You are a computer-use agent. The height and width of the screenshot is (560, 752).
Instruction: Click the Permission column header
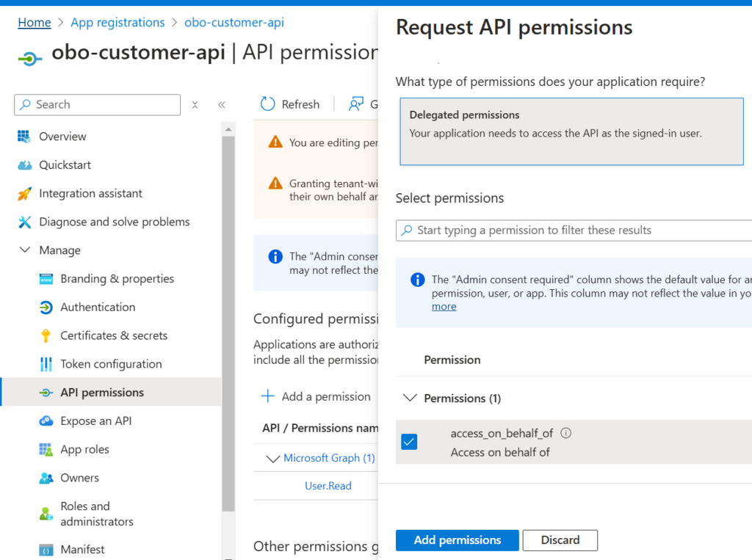[452, 360]
